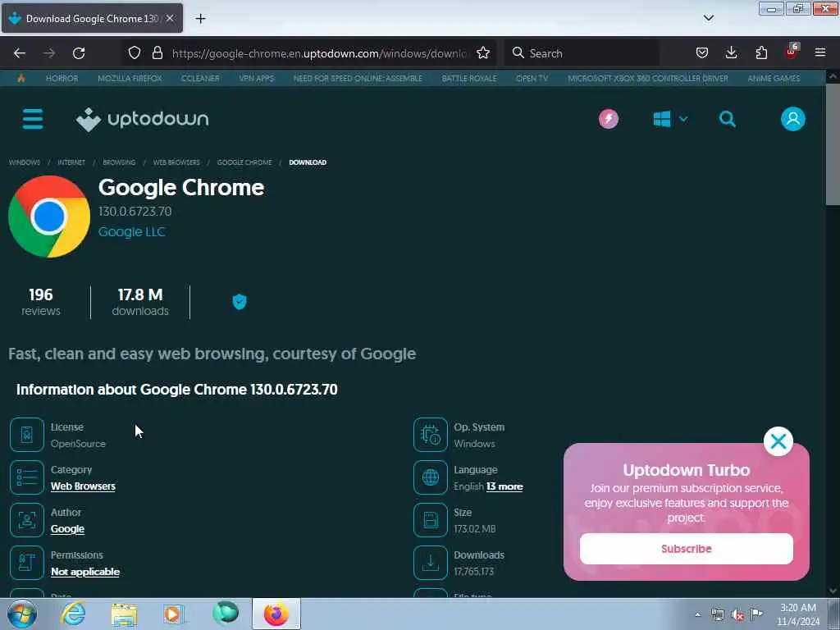Go to Internet breadcrumb
Screen dimensions: 840x630
(71, 162)
